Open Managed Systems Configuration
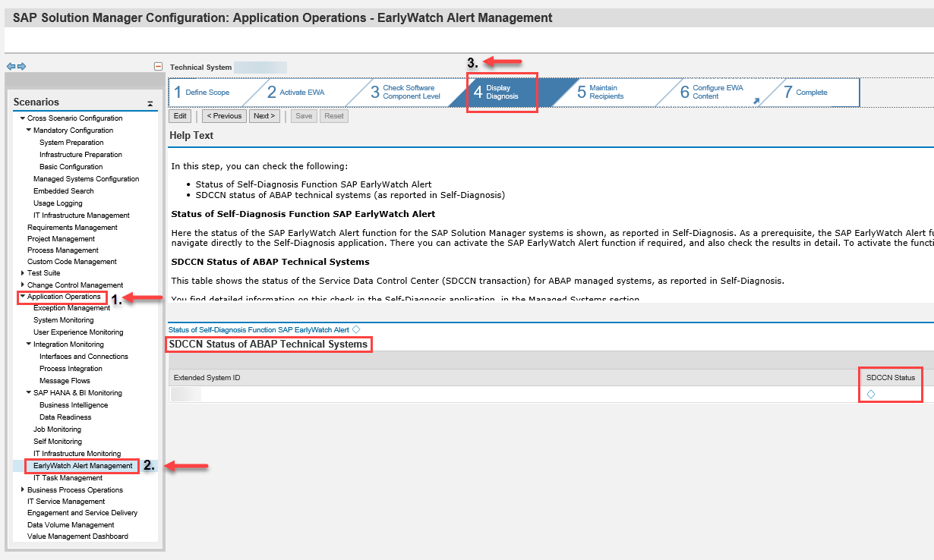Viewport: 934px width, 560px height. tap(87, 179)
